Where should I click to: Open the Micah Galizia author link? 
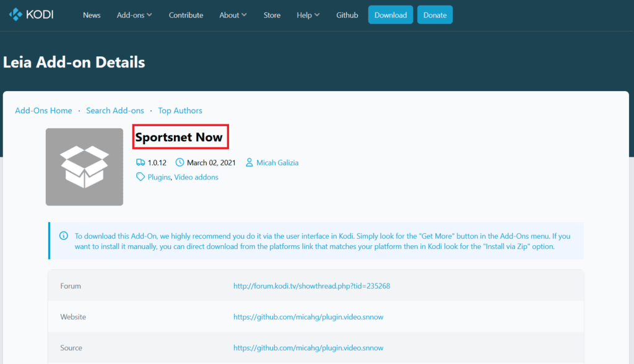[277, 163]
